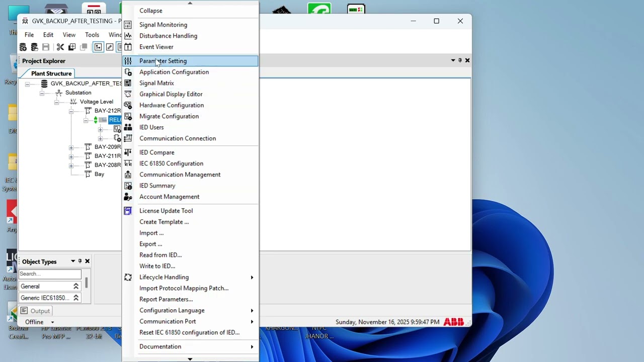The image size is (644, 362).
Task: Open the Object Types panel options dropdown
Action: (x=73, y=261)
